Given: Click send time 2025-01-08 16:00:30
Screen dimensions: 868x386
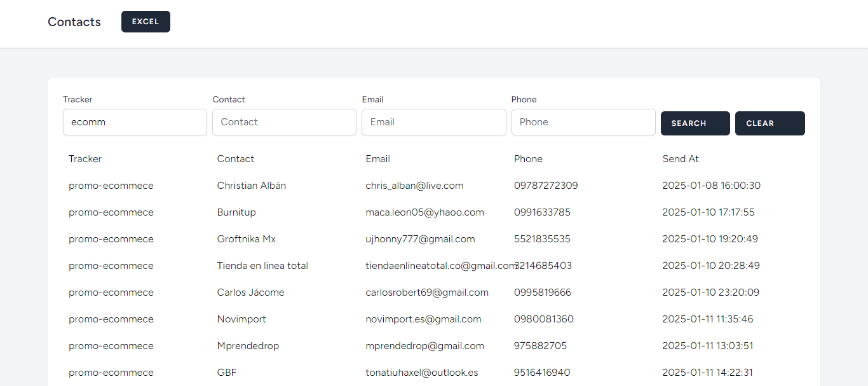Looking at the screenshot, I should [712, 186].
